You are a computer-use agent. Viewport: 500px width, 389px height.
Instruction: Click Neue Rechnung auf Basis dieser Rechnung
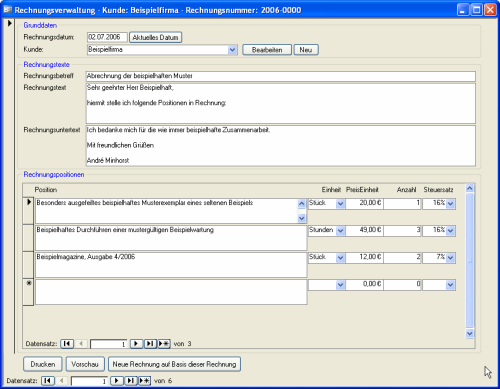tap(174, 364)
